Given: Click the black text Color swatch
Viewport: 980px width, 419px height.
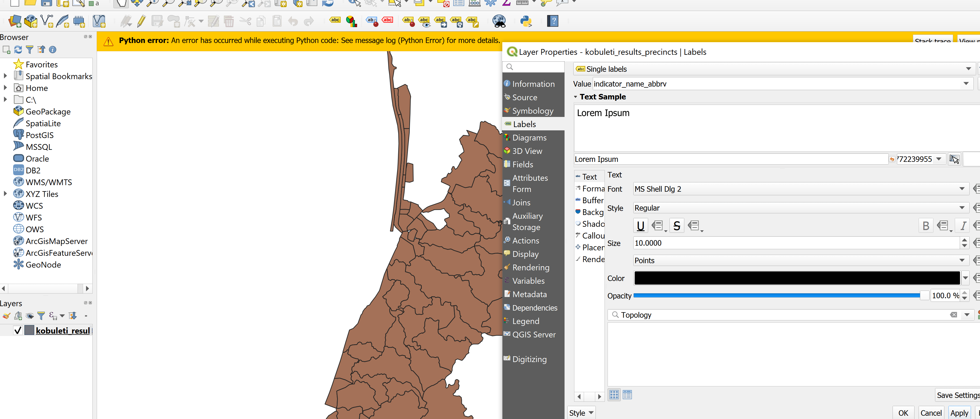Looking at the screenshot, I should 797,278.
